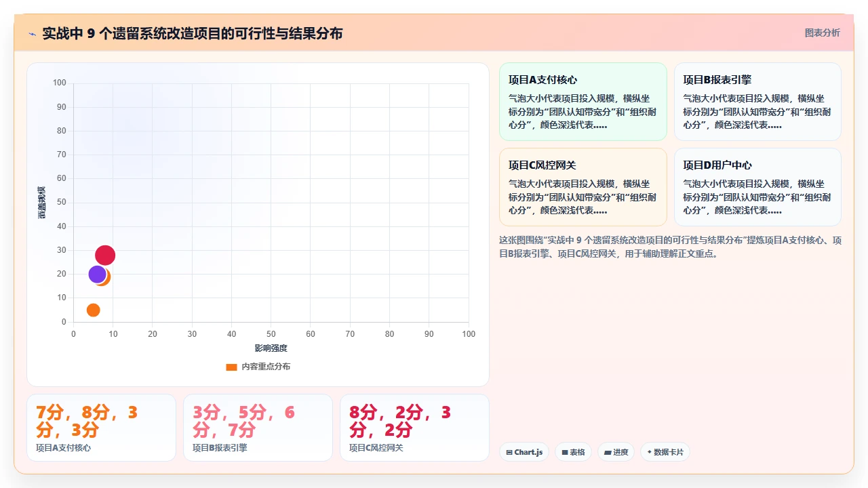The width and height of the screenshot is (868, 488).
Task: Click the lightning icon beside the title
Action: [32, 33]
